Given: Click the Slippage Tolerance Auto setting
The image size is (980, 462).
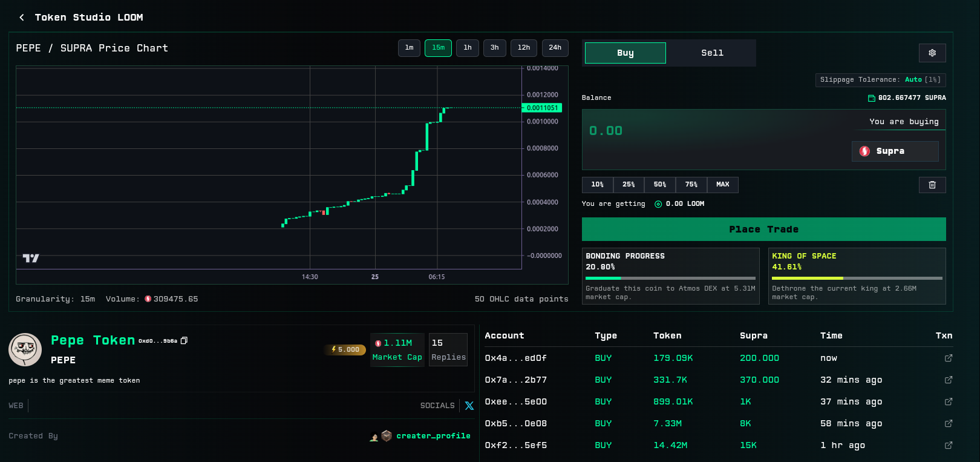Looking at the screenshot, I should (880, 80).
